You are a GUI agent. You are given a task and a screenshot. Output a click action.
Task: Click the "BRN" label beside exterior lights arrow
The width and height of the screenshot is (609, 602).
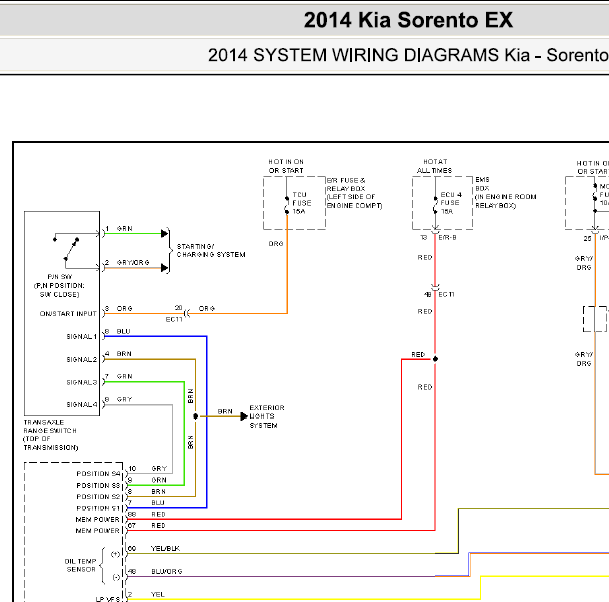[x=225, y=411]
